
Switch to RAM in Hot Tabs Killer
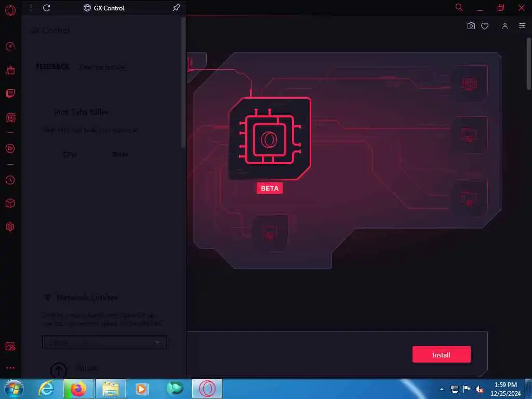point(120,154)
